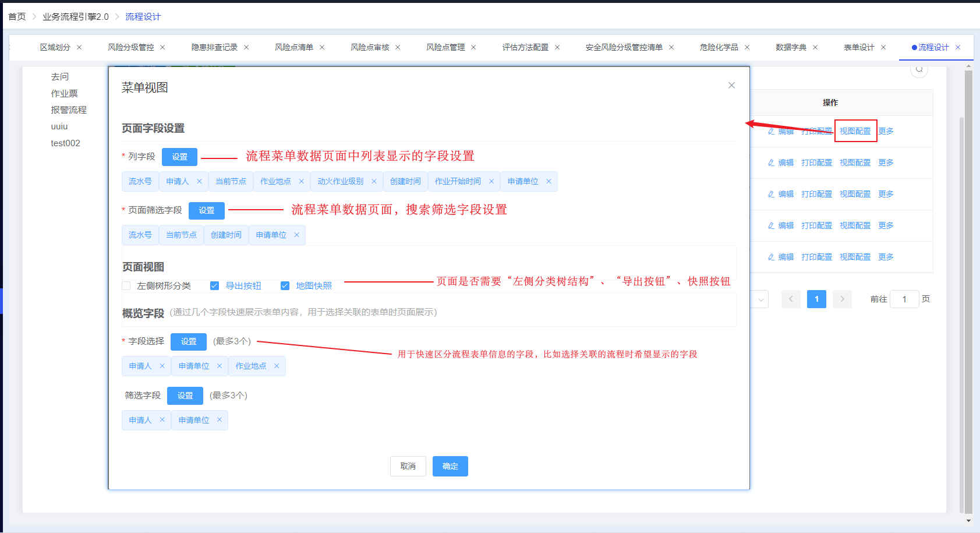The image size is (980, 533).
Task: Close the 评估方法配置 tab with its x icon
Action: 557,47
